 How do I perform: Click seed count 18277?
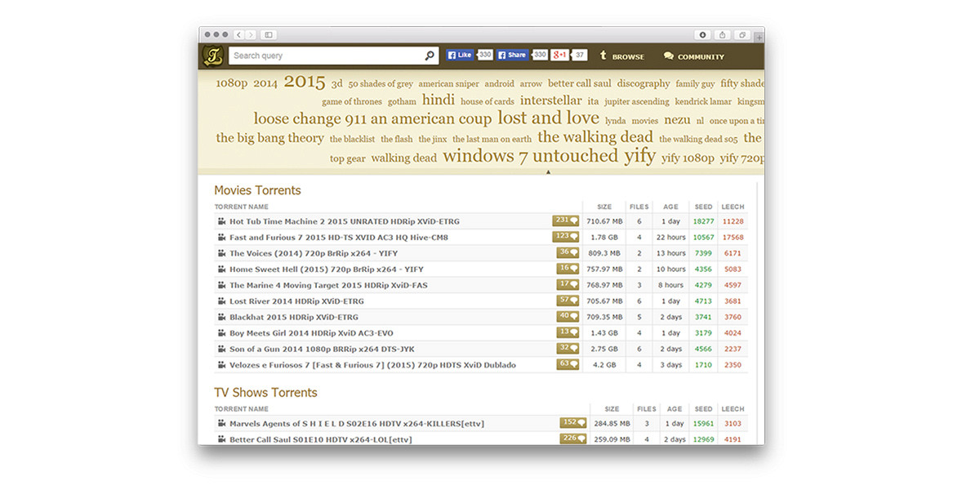pos(703,221)
